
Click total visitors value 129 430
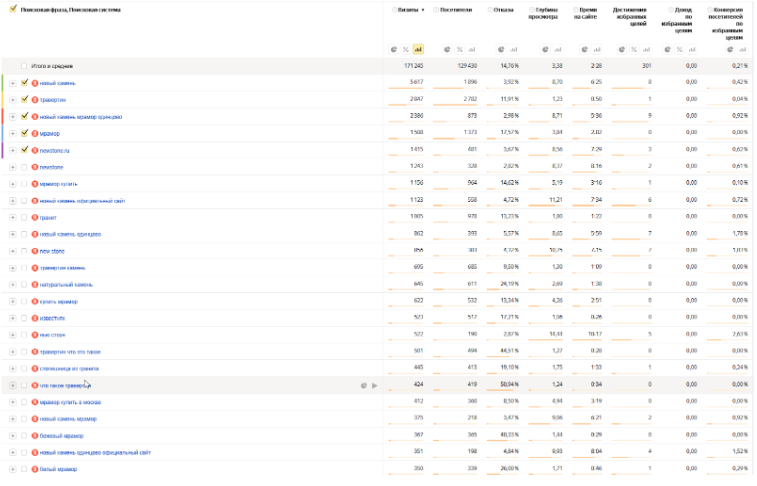coord(467,66)
